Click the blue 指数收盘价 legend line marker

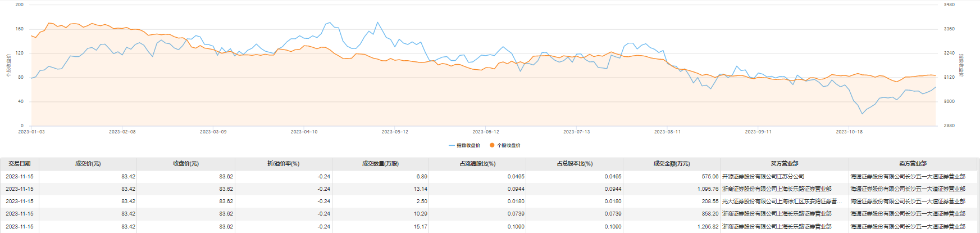(452, 146)
